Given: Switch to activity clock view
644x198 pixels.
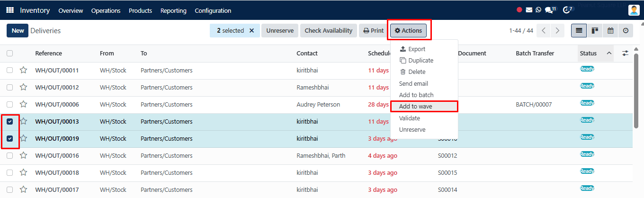Looking at the screenshot, I should (x=626, y=31).
